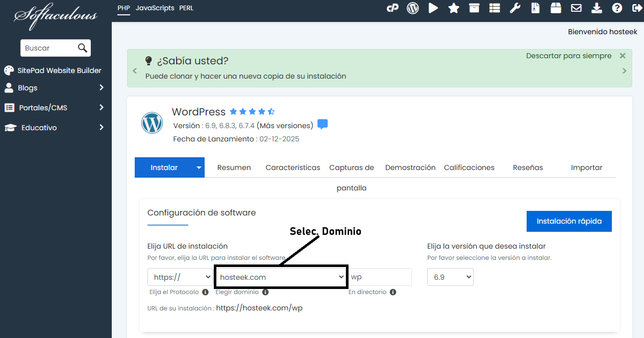The image size is (644, 338).
Task: Open the hosteek.com domain dropdown
Action: pyautogui.click(x=281, y=277)
